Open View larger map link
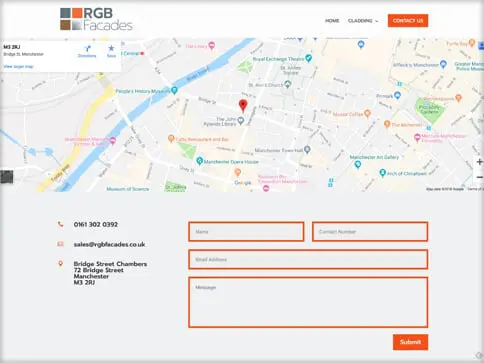This screenshot has width=484, height=363. coord(18,66)
